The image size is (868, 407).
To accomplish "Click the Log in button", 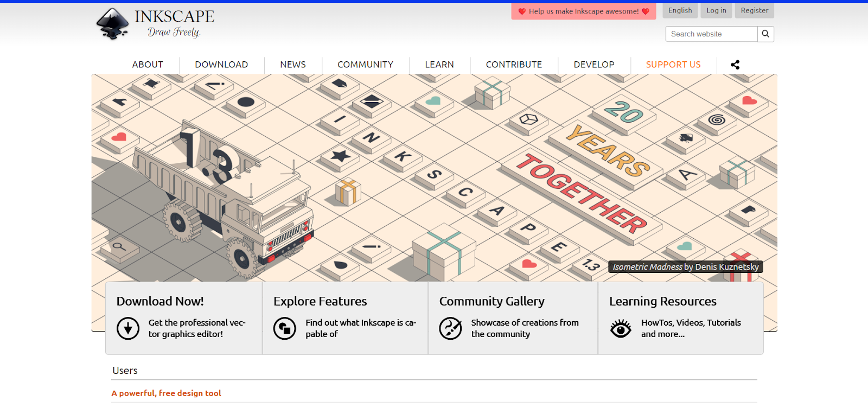I will (716, 10).
